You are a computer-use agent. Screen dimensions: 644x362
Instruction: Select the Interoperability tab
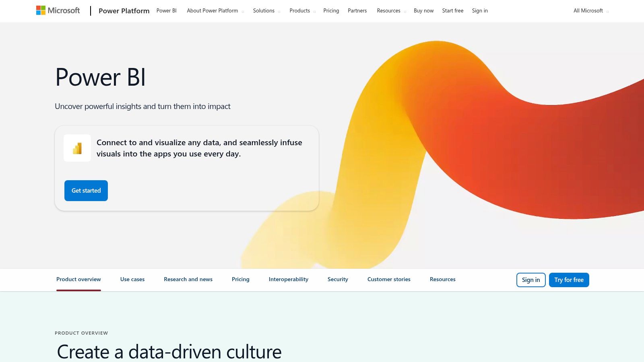coord(288,279)
